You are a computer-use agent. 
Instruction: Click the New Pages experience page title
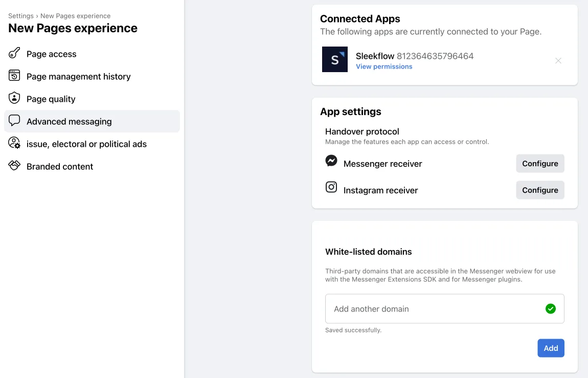tap(73, 28)
